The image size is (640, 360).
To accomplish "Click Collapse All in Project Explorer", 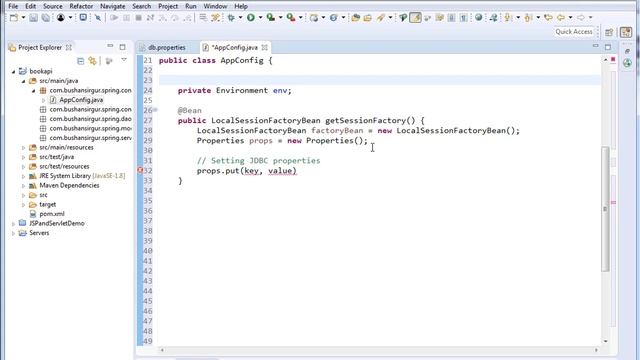I will [80, 61].
